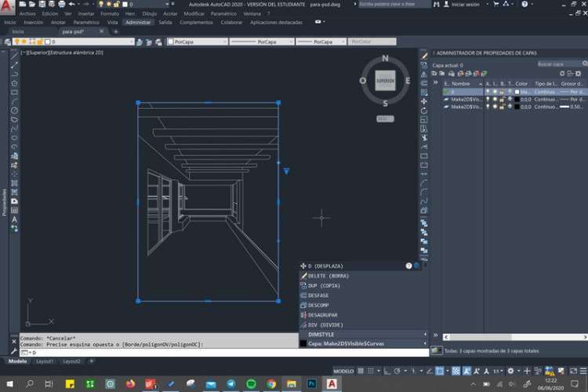Toggle lock on the second Make2D layer

[502, 107]
